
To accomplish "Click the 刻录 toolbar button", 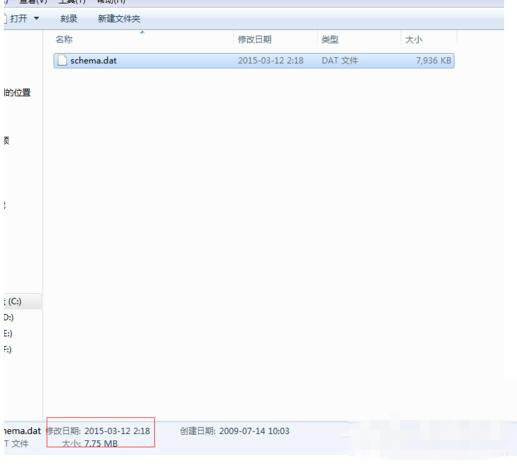I will [68, 19].
